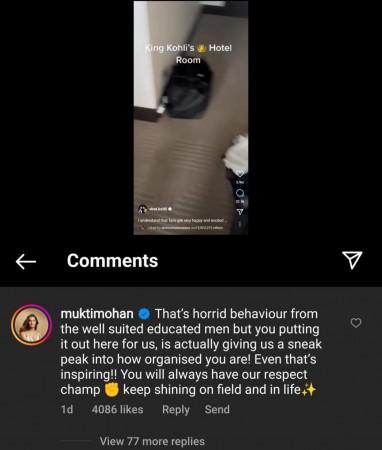382x450 pixels.
Task: Open the King Kohli's Hotel Room video
Action: point(191,118)
